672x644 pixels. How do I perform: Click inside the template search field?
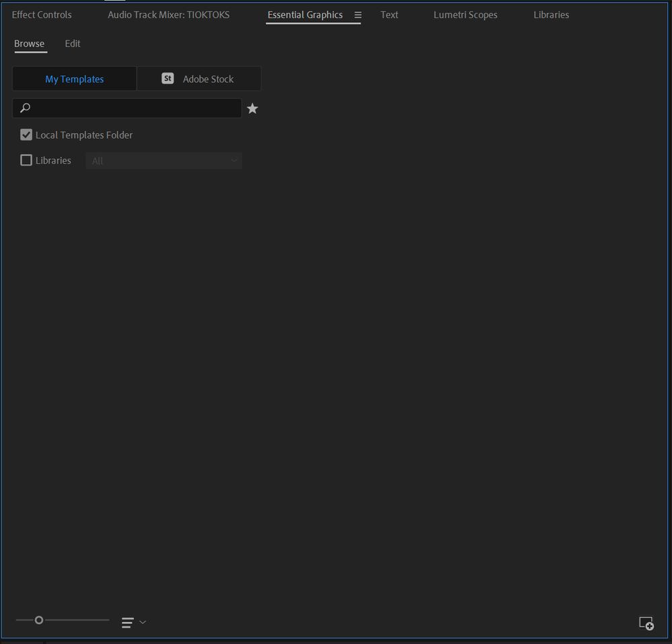(127, 108)
